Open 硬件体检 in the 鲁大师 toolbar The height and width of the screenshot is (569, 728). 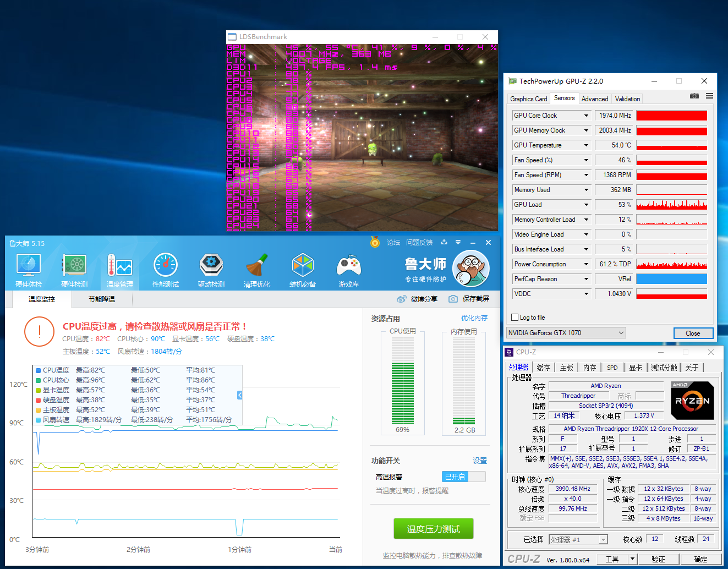tap(29, 271)
